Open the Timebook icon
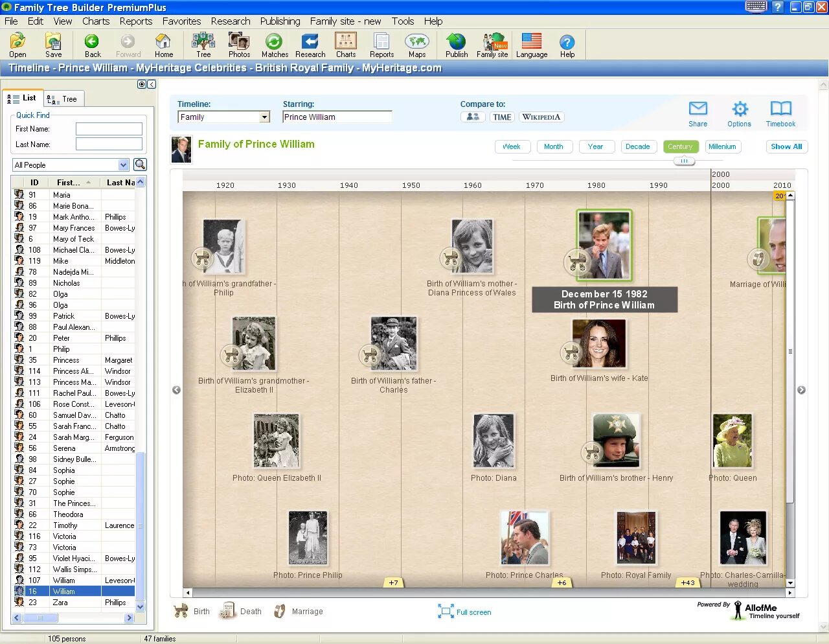Viewport: 829px width, 644px height. [780, 113]
